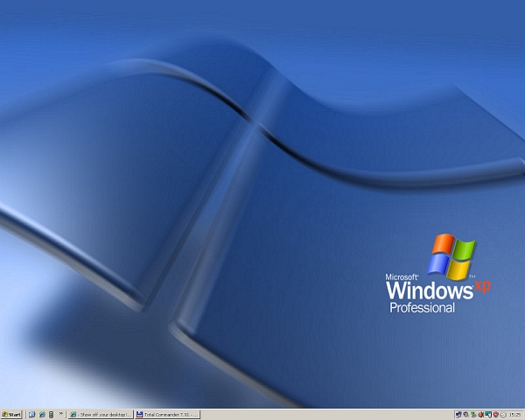
Task: Click the Windows XP flag logo on wallpaper
Action: point(451,255)
